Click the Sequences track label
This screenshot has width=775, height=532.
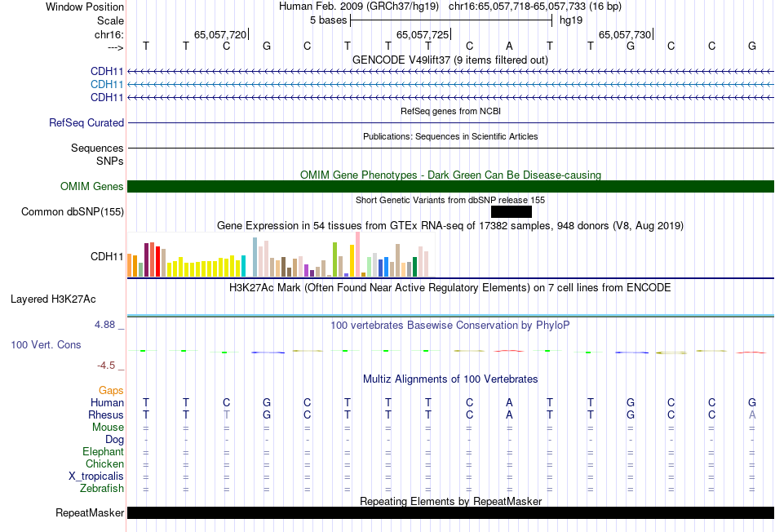pos(97,148)
